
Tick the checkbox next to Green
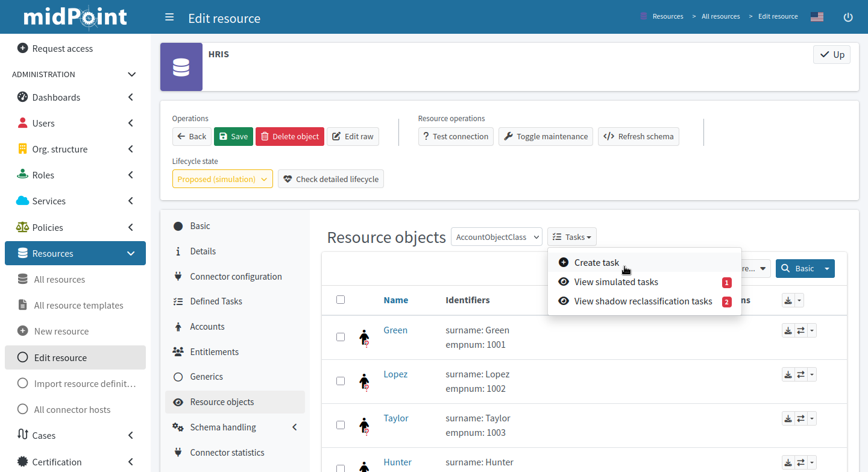point(341,337)
